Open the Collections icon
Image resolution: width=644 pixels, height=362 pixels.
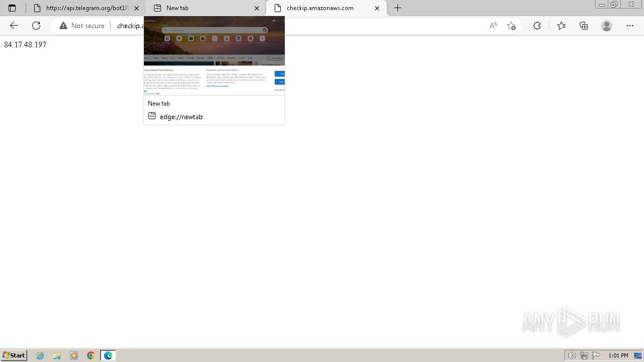pos(584,26)
